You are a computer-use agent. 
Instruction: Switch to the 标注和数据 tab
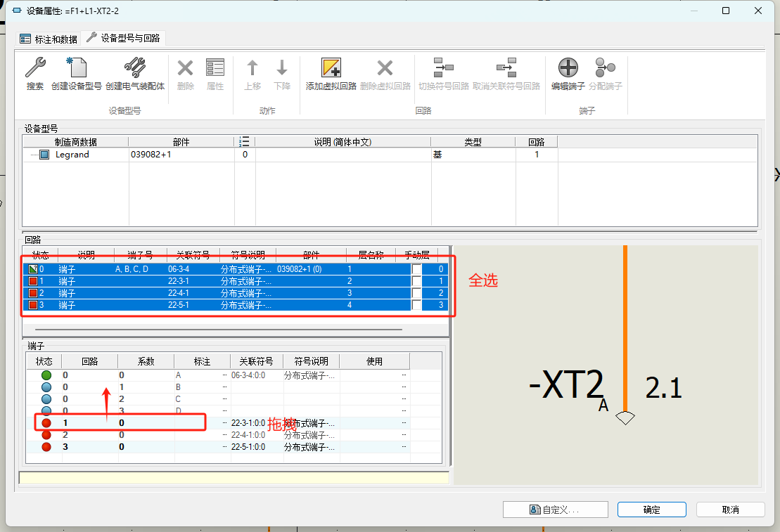[49, 38]
